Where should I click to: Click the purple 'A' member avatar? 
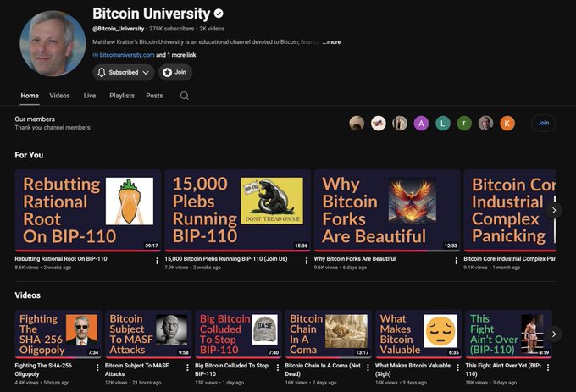point(421,124)
